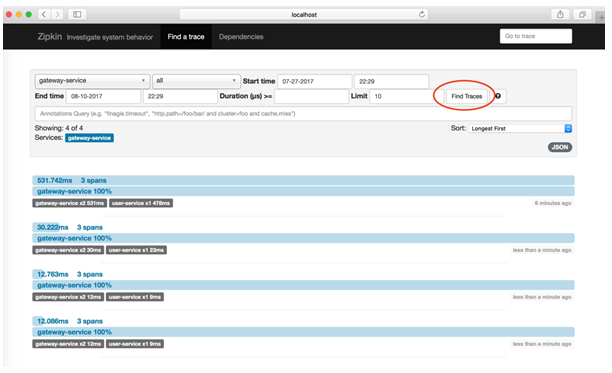Click gateway-service 100% bar under 531.742ms

[303, 191]
